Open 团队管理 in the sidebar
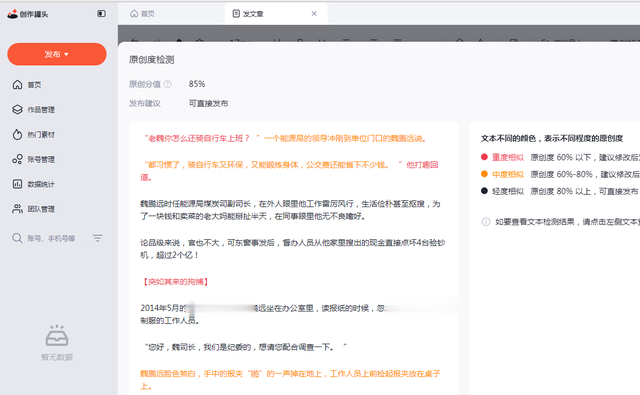Image resolution: width=640 pixels, height=395 pixels. coord(41,209)
